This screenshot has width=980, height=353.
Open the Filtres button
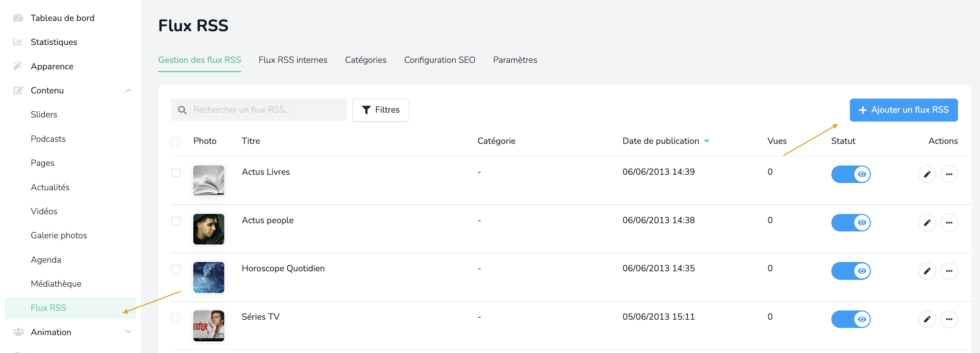380,110
